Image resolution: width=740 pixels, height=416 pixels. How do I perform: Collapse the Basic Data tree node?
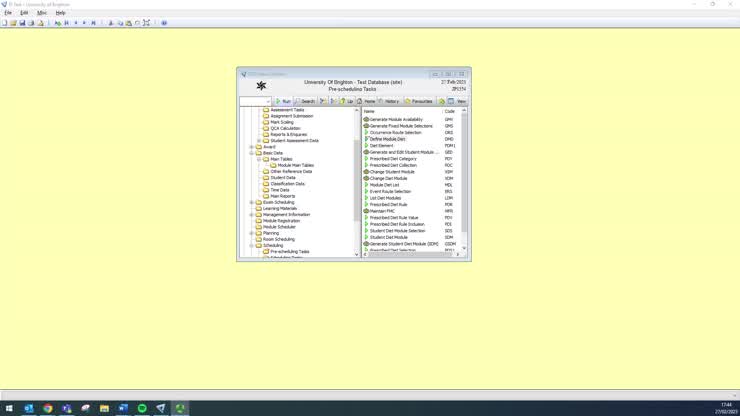click(x=252, y=153)
